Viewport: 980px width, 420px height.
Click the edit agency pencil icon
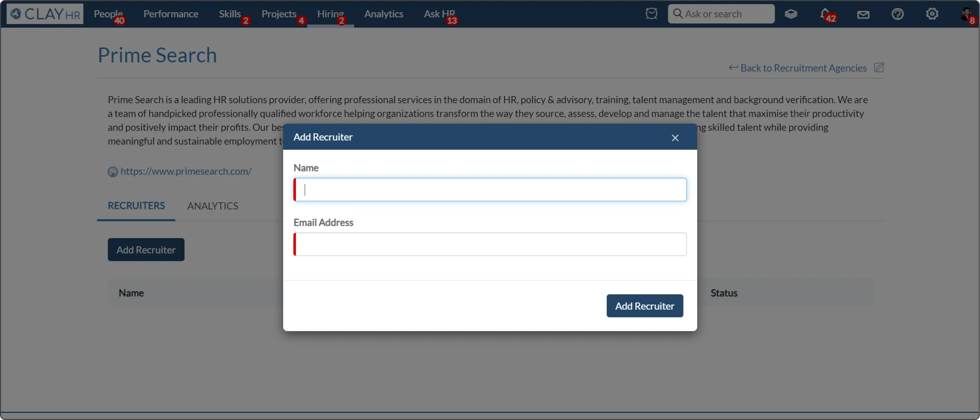pos(879,68)
